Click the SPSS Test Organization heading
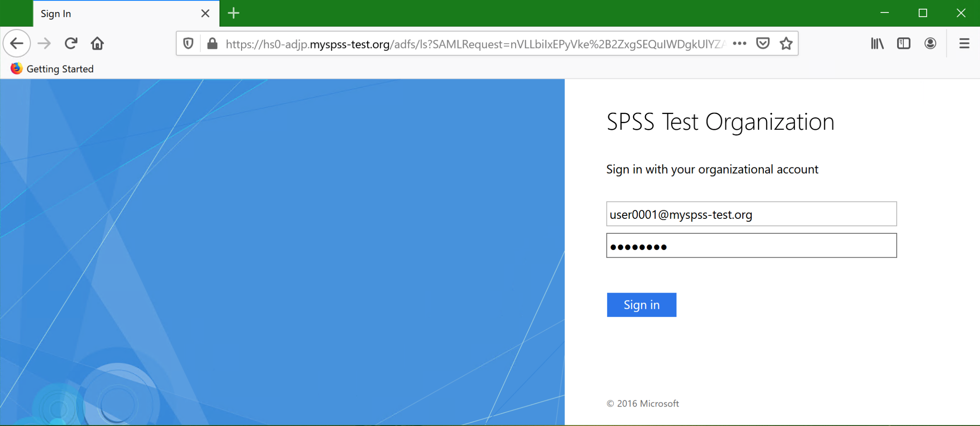This screenshot has width=980, height=426. [720, 122]
